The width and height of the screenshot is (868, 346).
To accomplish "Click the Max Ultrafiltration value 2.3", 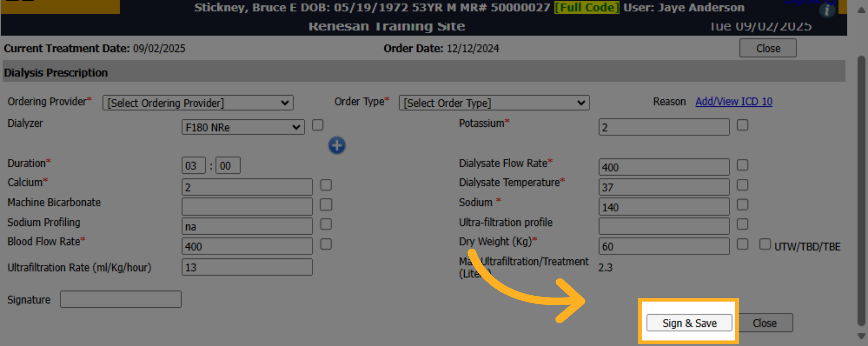I will pos(605,268).
